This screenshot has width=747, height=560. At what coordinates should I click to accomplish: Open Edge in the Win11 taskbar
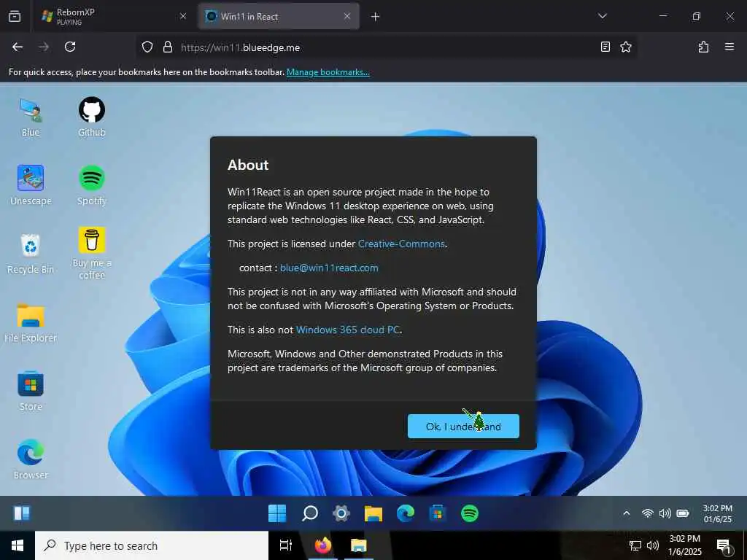406,513
